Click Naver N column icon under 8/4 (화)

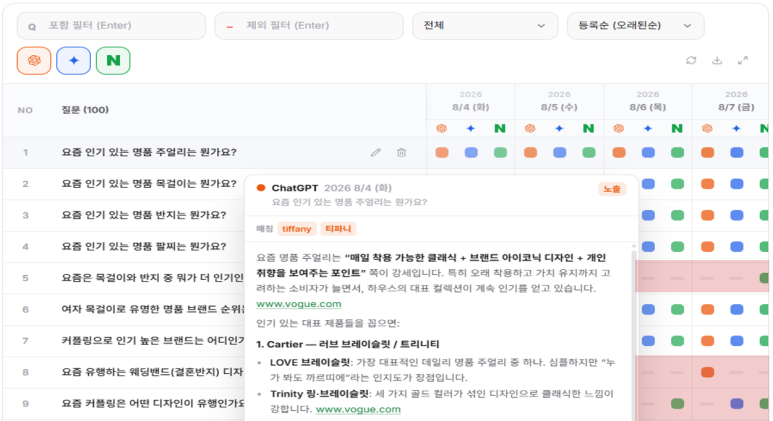500,129
